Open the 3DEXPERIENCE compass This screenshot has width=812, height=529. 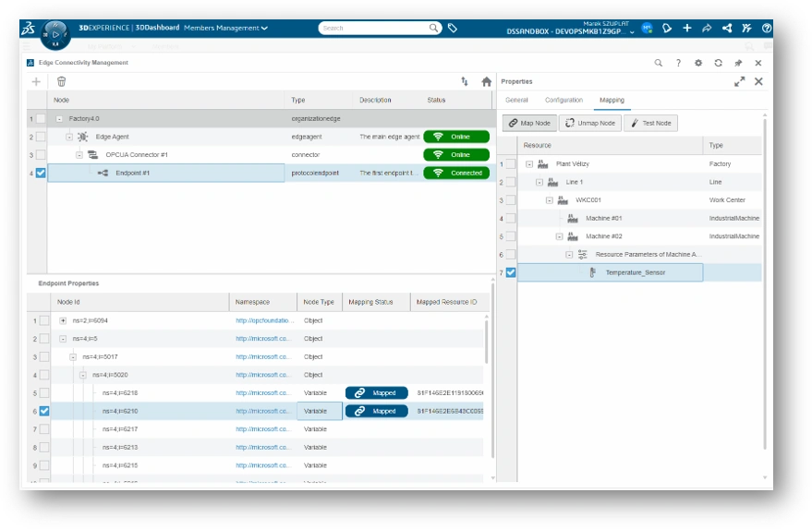tap(55, 35)
